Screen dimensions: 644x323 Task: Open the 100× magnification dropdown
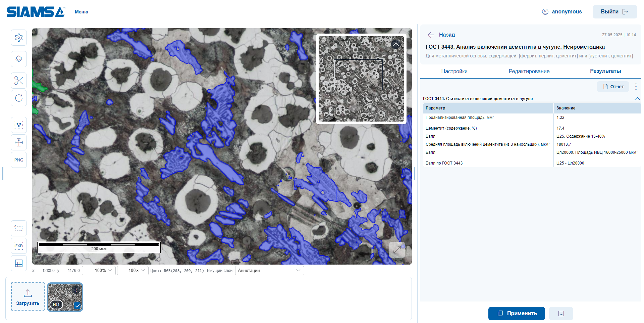[133, 271]
